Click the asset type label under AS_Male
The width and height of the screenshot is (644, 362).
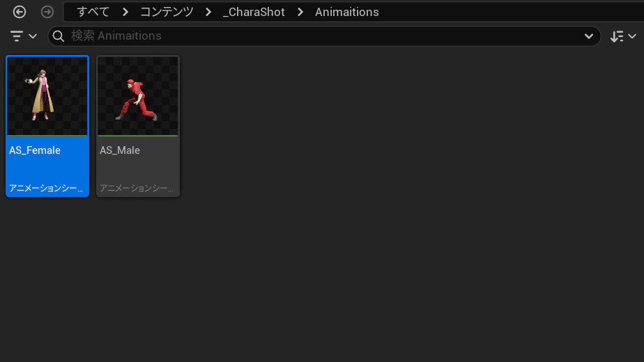pos(137,188)
